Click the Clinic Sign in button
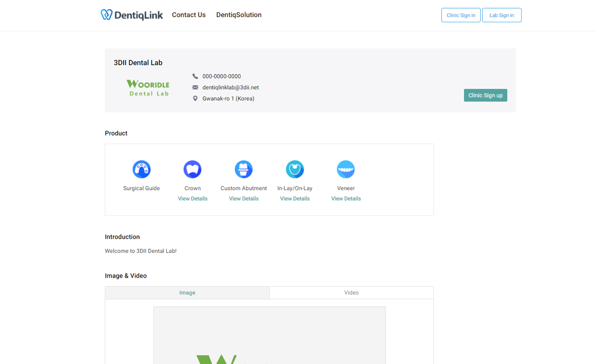 pos(460,15)
